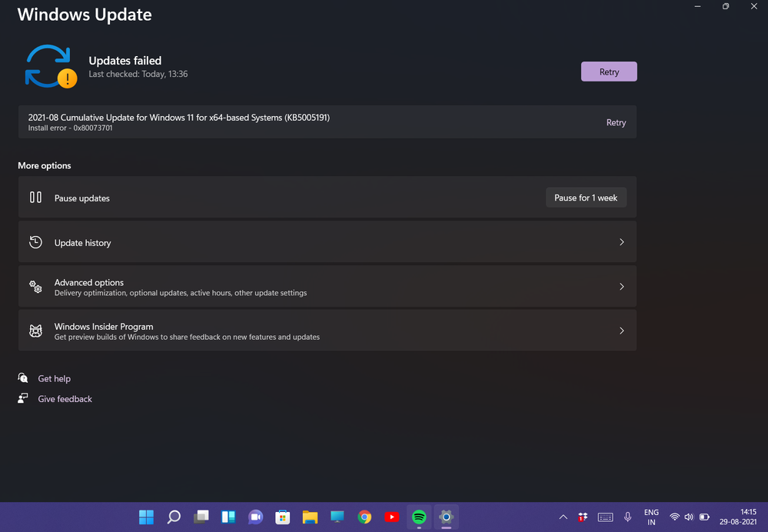
Task: Click the Windows Insider Program ninja cat icon
Action: pyautogui.click(x=35, y=331)
